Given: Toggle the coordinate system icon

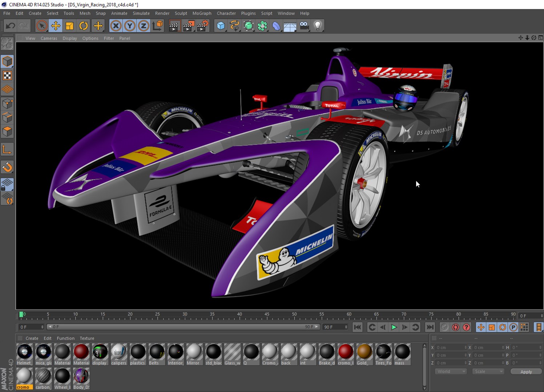Looking at the screenshot, I should pos(158,26).
